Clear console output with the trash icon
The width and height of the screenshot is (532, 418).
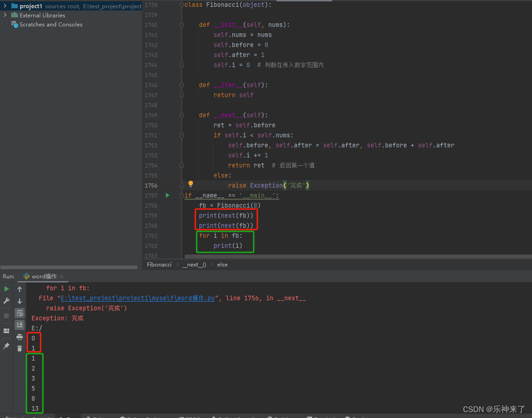20,349
